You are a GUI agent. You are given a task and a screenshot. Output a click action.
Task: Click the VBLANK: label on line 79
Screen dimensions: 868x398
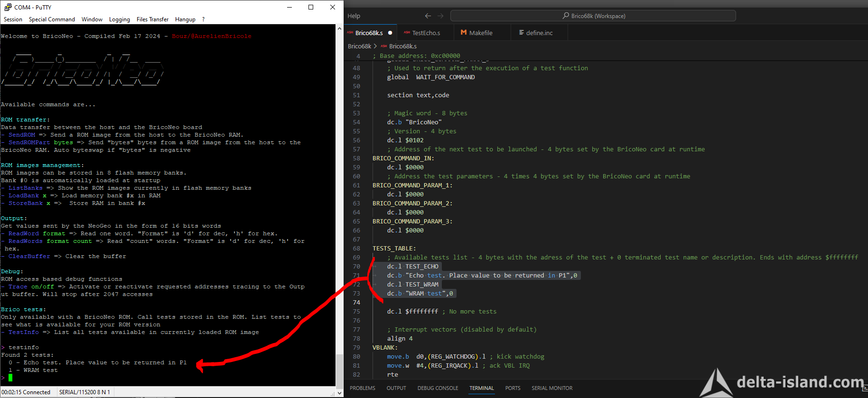(385, 347)
